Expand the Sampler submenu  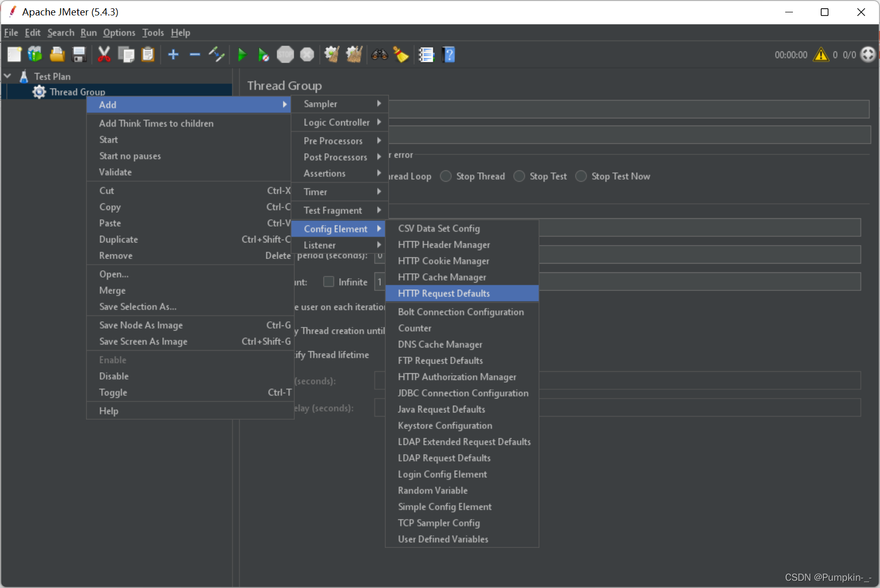coord(340,103)
